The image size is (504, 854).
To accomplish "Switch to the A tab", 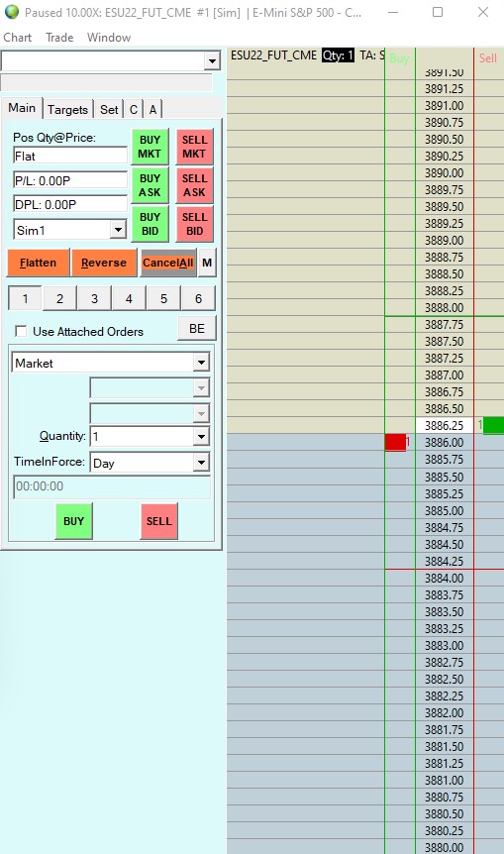I will (x=152, y=109).
